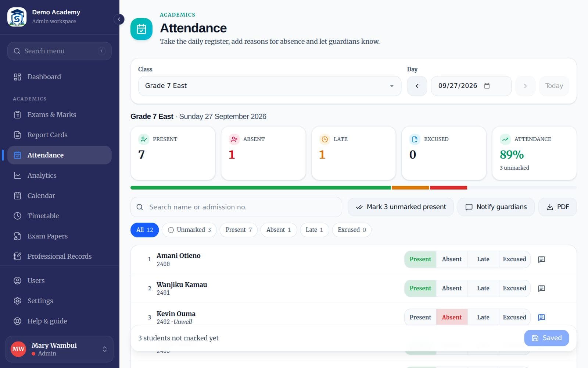Mark Wanjiku Kamau as Present
This screenshot has width=588, height=368.
click(x=420, y=288)
